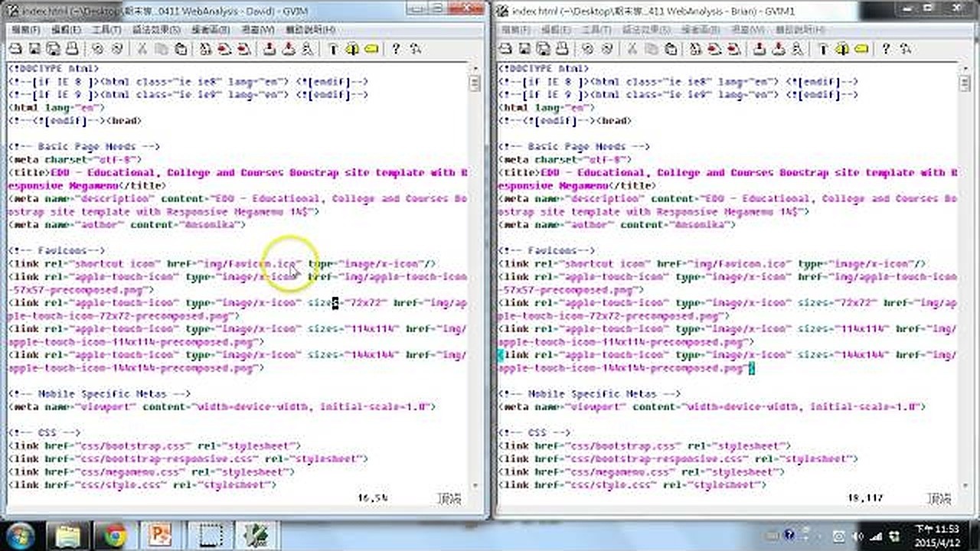The height and width of the screenshot is (551, 980).
Task: Open 檔案(F) menu in right Brian window
Action: click(x=514, y=30)
